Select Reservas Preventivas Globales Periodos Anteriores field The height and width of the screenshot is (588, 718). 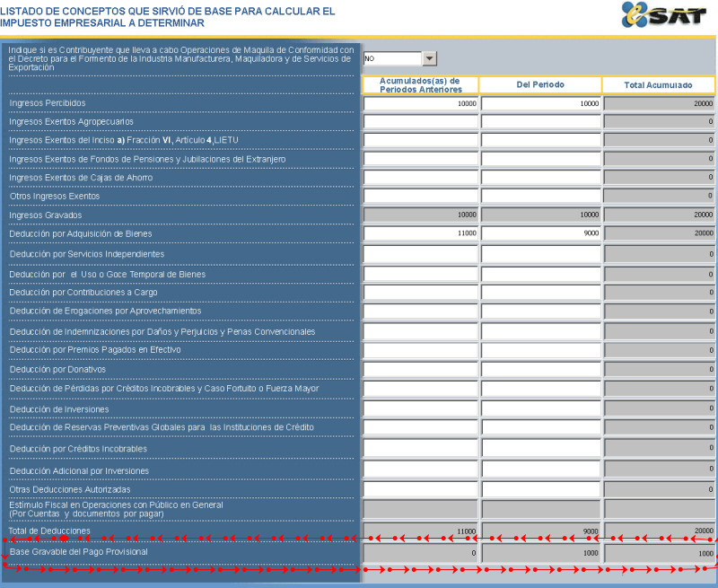(421, 427)
